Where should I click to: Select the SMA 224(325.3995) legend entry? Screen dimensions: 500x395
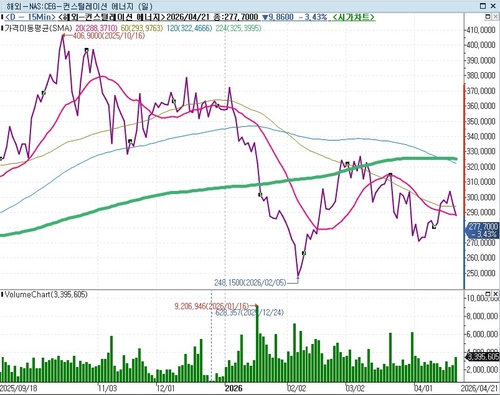pos(238,28)
